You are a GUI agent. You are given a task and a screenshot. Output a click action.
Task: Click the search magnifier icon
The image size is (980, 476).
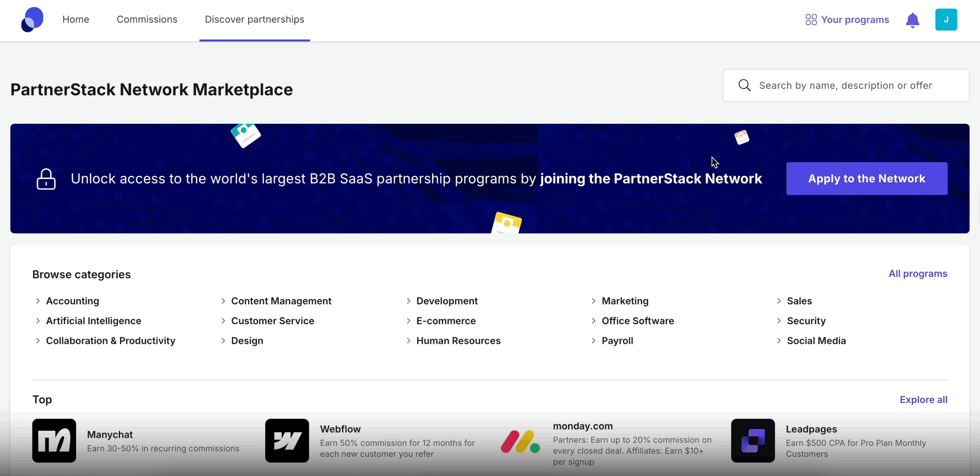tap(744, 85)
